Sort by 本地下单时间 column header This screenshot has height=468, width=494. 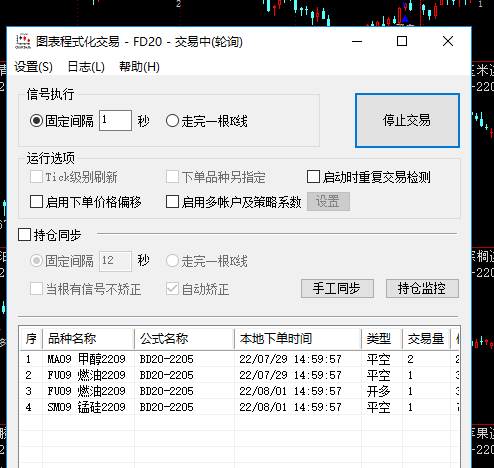(x=298, y=339)
